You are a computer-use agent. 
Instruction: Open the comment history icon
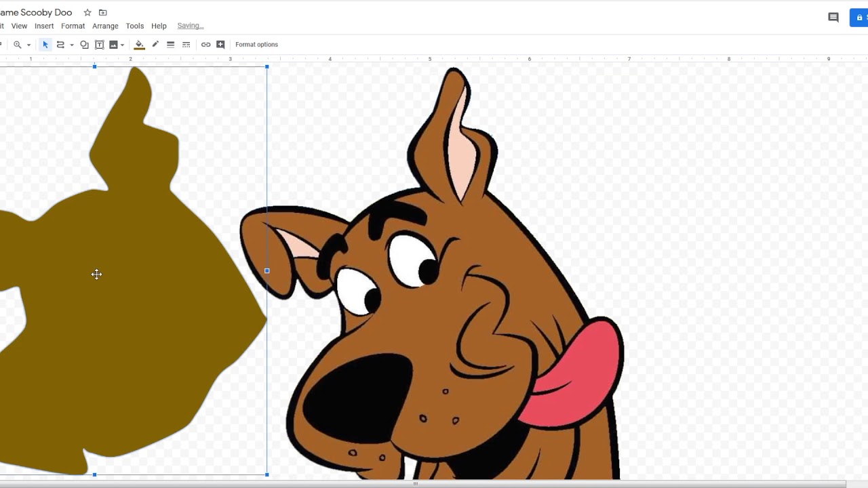[833, 18]
